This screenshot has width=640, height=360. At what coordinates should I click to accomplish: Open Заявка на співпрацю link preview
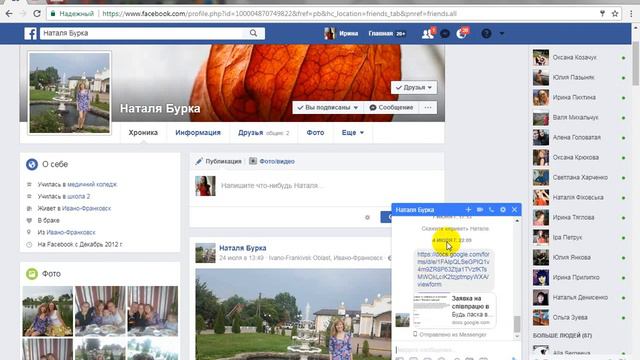click(454, 310)
